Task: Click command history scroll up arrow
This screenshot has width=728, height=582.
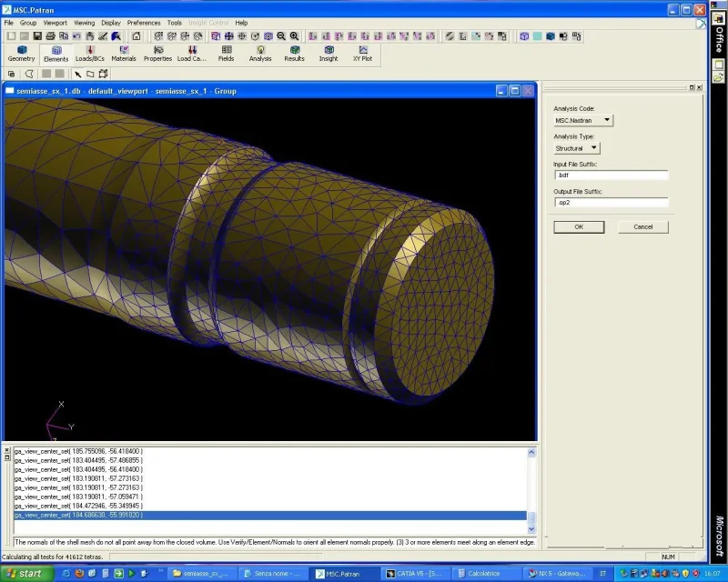Action: (x=531, y=452)
